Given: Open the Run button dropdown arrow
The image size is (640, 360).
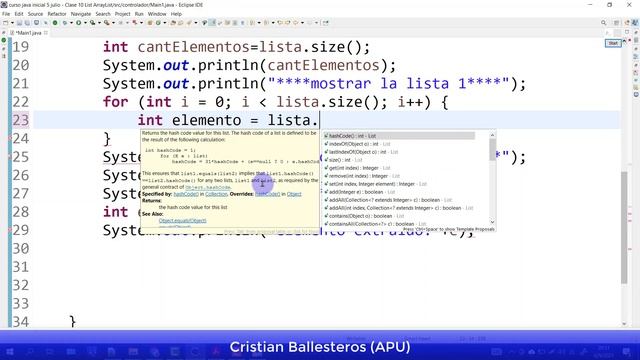Looking at the screenshot, I should click(85, 23).
